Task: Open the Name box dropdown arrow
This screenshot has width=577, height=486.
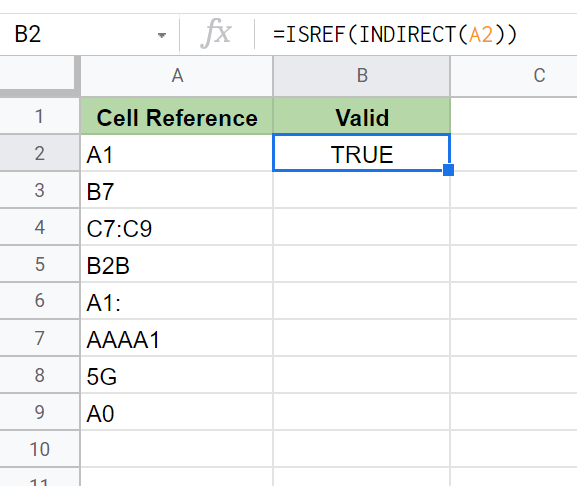Action: (161, 35)
